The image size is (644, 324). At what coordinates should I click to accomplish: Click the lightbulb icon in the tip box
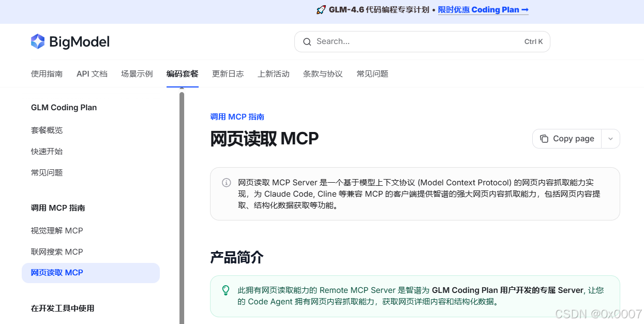click(226, 290)
